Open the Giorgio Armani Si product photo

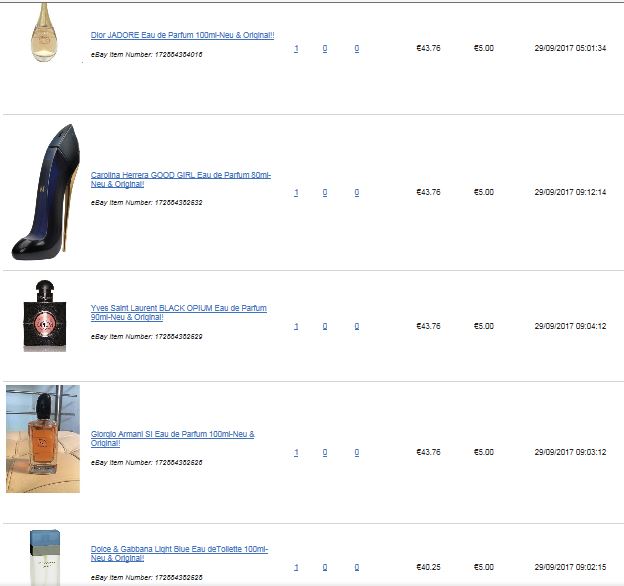43,439
